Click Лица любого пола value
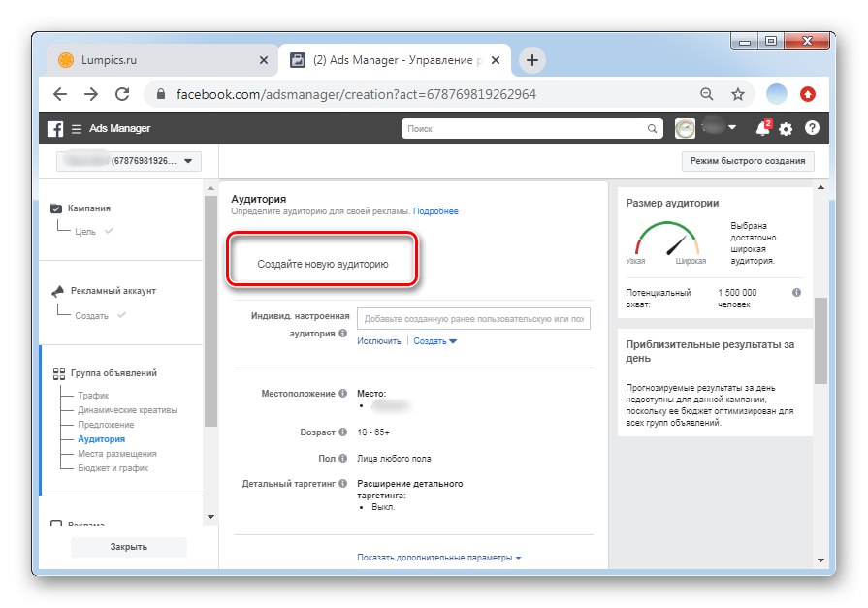The width and height of the screenshot is (868, 608). coord(394,459)
